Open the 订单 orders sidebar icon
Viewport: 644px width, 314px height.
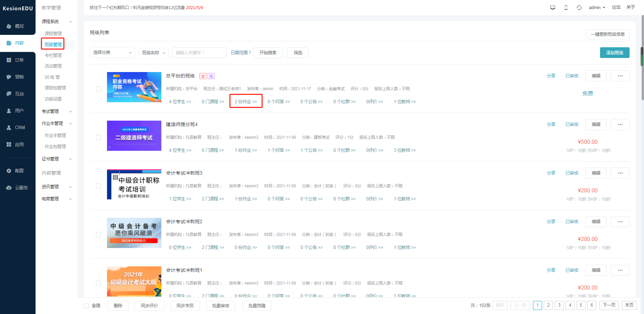(9, 60)
